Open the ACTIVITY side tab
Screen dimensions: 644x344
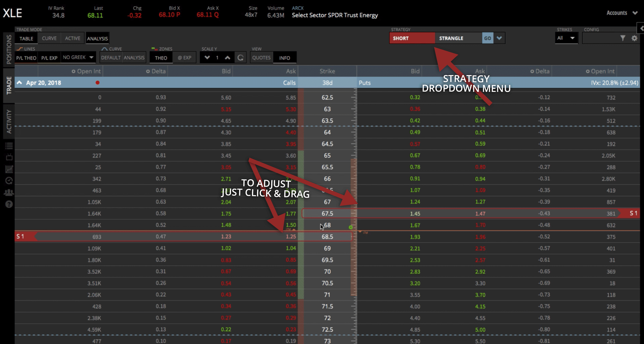tap(9, 122)
